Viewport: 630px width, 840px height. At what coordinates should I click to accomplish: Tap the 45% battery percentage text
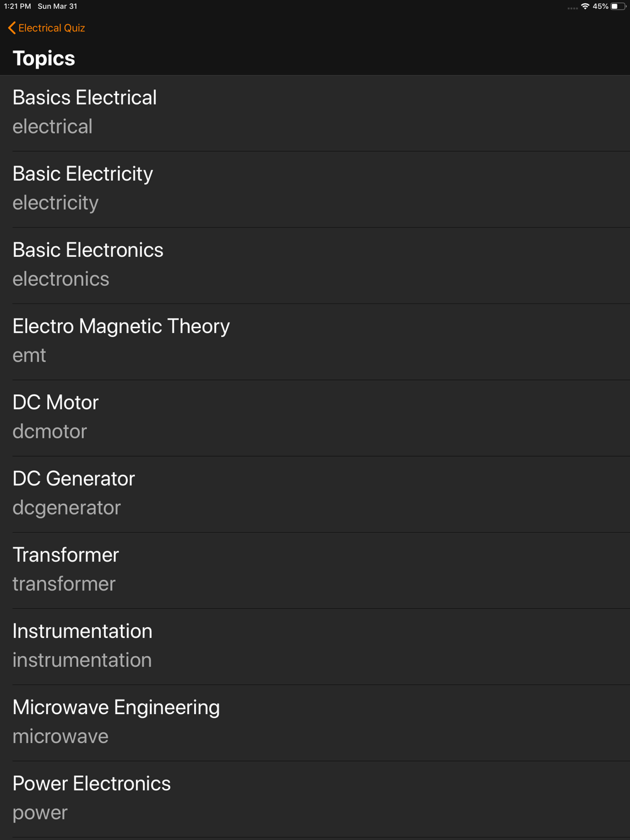600,6
